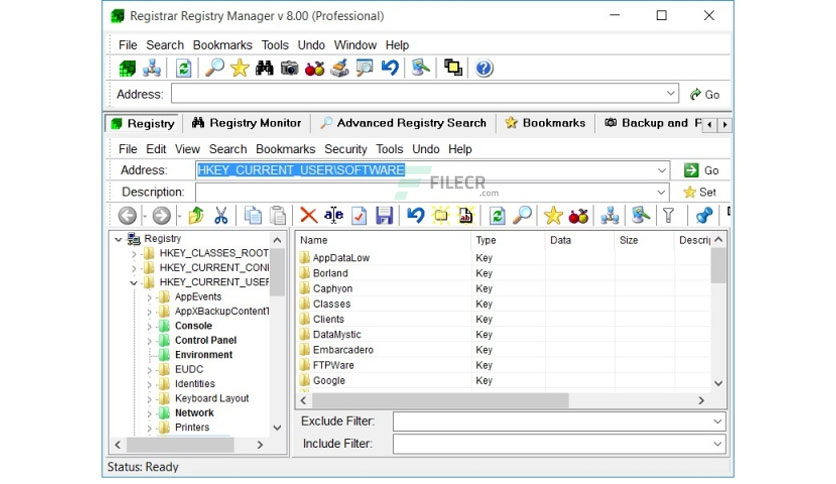836x484 pixels.
Task: Open the registry Address path dropdown arrow
Action: click(x=662, y=171)
